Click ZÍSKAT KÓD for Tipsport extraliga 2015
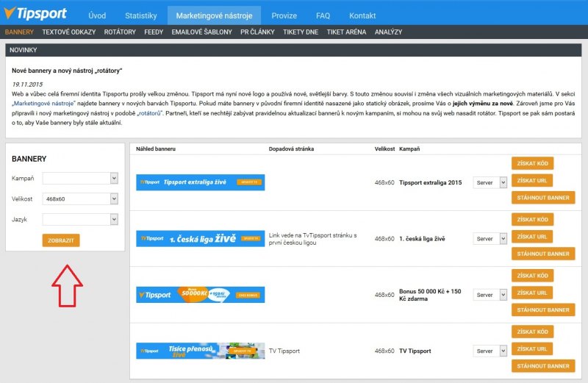Image resolution: width=588 pixels, height=383 pixels. (x=532, y=163)
